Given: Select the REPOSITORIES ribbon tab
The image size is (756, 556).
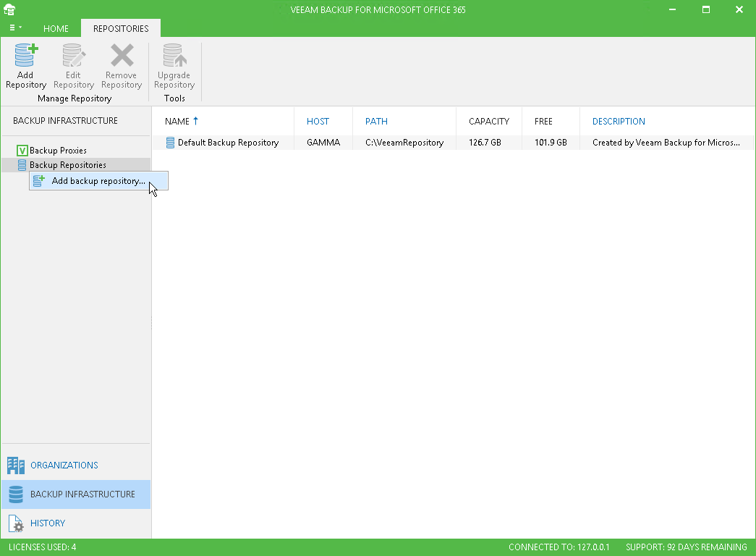Looking at the screenshot, I should pos(121,28).
